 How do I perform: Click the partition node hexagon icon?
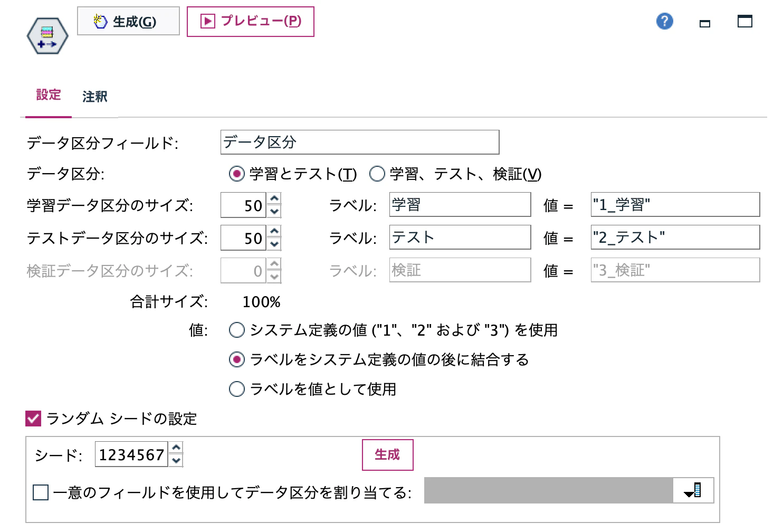coord(47,36)
